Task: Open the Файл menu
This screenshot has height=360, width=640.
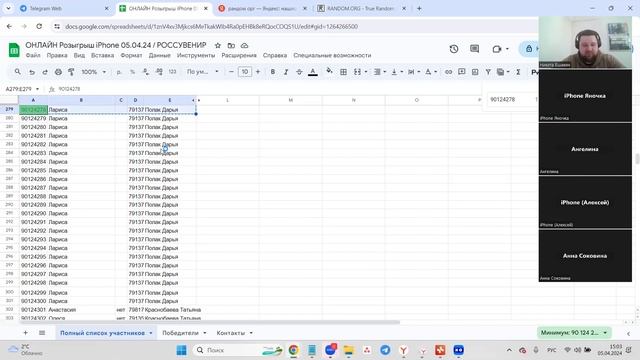Action: [x=33, y=55]
